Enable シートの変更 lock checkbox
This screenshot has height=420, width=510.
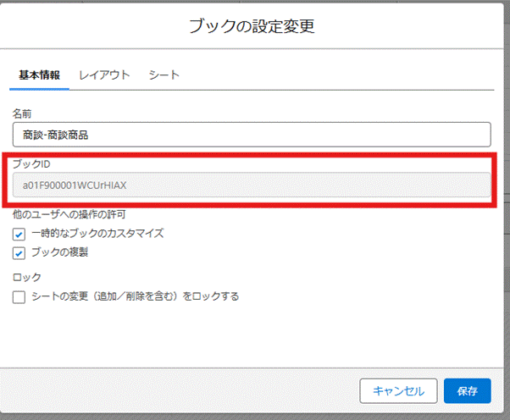click(19, 297)
